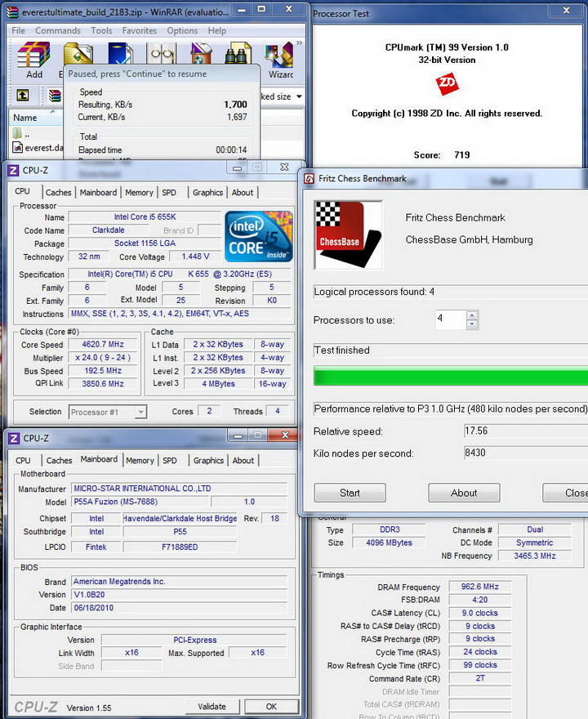Click the processor name Intel Core i5 655K
The image size is (588, 719).
145,217
